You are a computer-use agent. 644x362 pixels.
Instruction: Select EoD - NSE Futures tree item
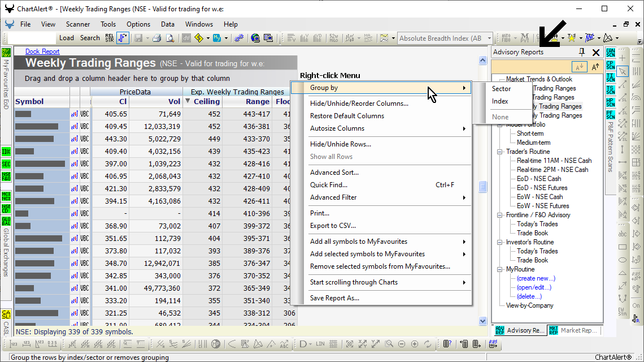(542, 188)
